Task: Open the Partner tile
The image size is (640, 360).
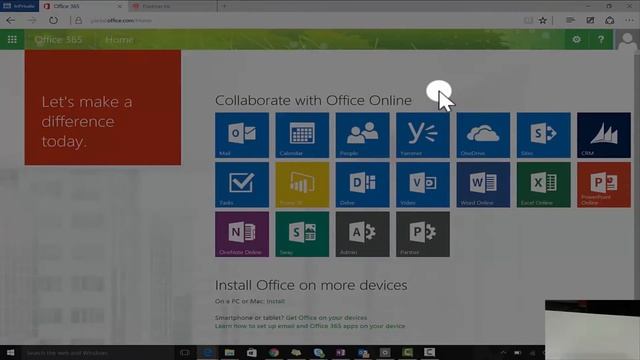Action: (423, 234)
